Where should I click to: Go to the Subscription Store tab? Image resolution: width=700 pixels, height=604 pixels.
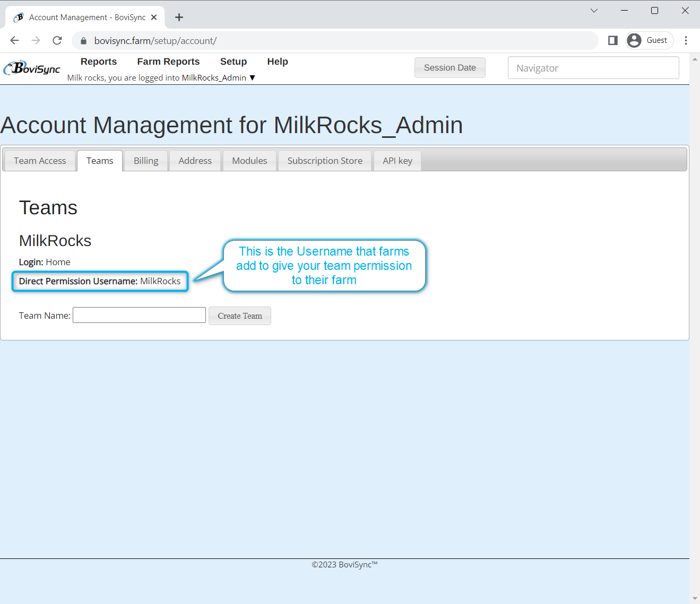325,161
